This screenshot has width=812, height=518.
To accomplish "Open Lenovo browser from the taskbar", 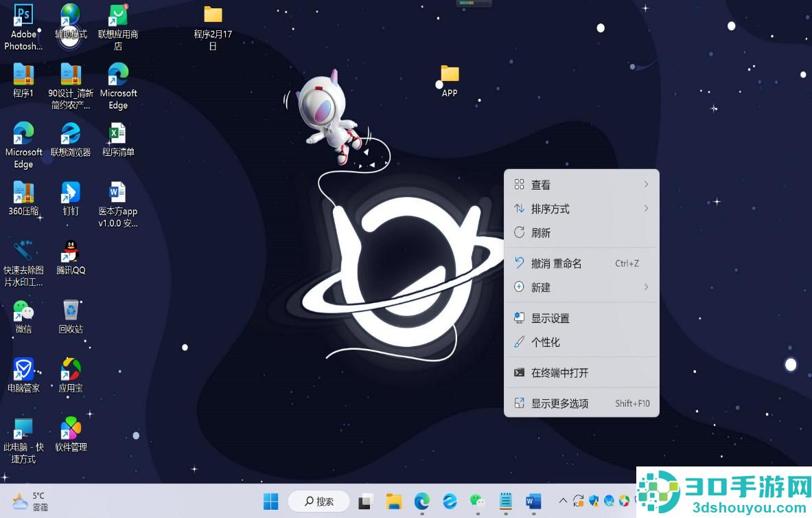I will point(450,502).
